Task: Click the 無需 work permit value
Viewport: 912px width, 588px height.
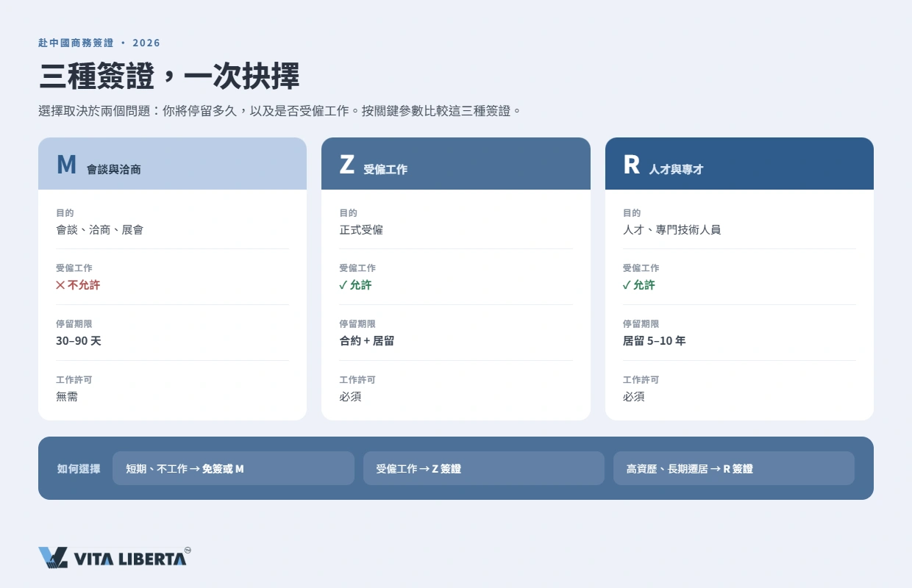Action: [x=67, y=397]
